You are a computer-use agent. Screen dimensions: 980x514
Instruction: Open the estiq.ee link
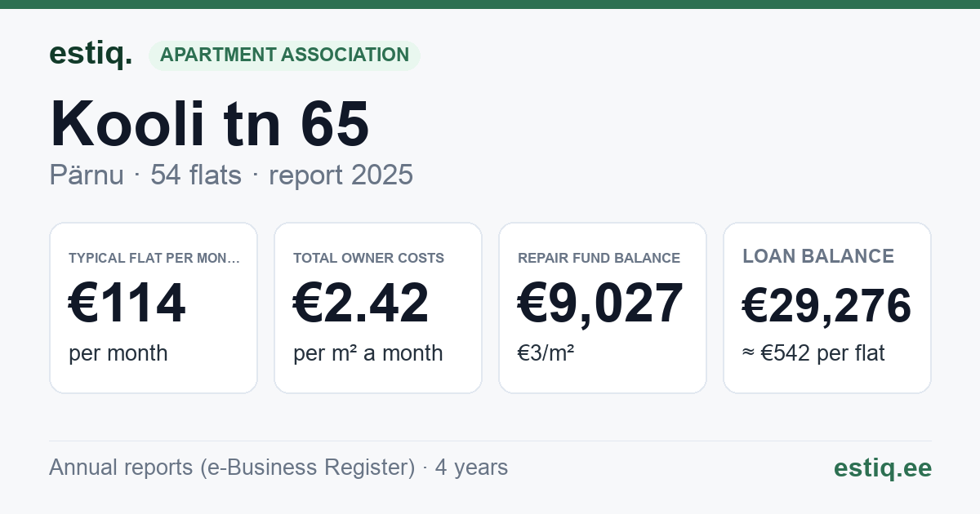pyautogui.click(x=883, y=467)
